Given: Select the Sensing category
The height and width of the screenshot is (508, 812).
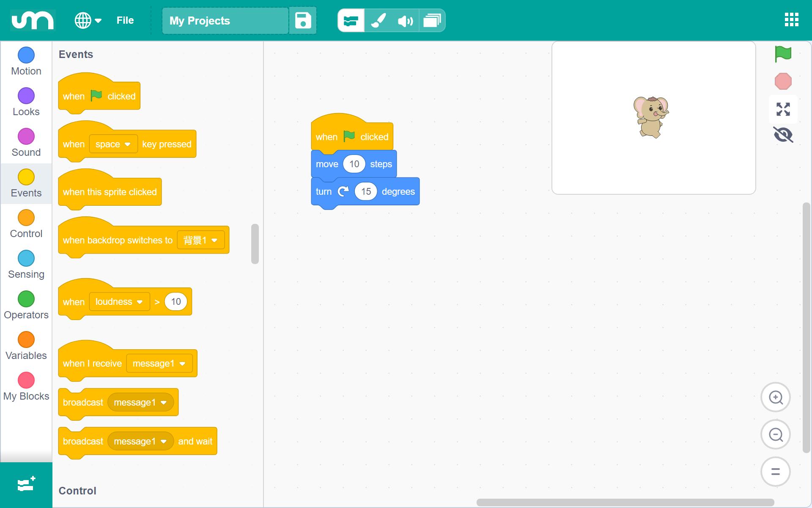Looking at the screenshot, I should [26, 265].
